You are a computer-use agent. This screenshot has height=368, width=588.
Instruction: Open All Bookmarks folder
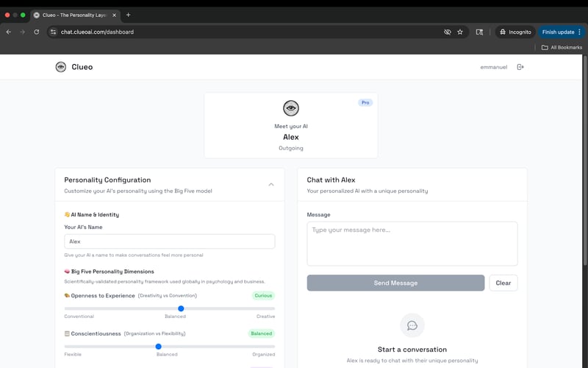(x=562, y=47)
